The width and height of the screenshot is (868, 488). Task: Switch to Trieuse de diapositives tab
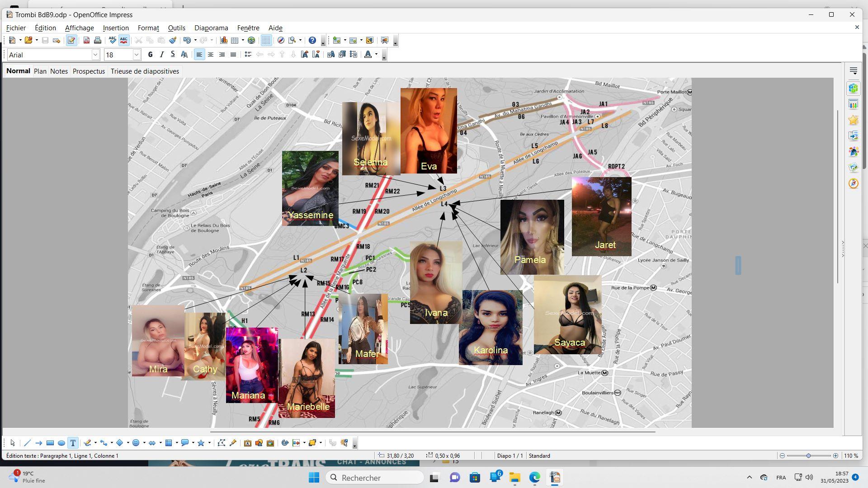(145, 71)
